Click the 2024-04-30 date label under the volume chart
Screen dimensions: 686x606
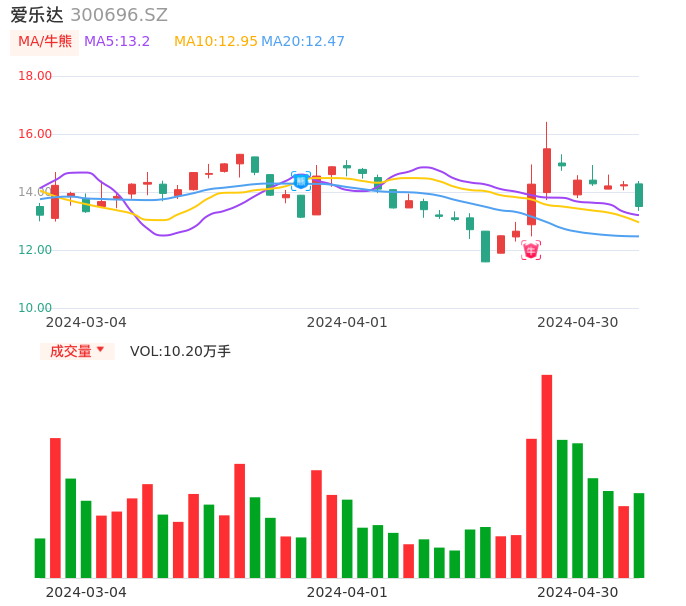pyautogui.click(x=577, y=592)
